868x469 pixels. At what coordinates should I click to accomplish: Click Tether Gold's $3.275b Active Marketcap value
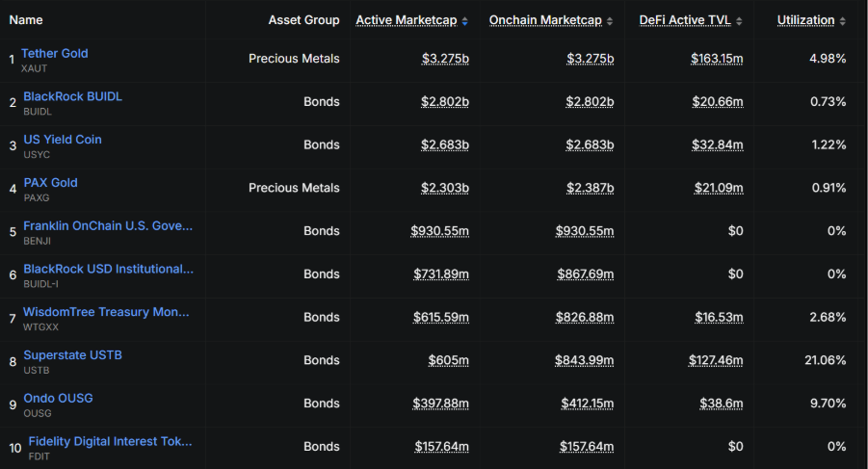click(445, 59)
